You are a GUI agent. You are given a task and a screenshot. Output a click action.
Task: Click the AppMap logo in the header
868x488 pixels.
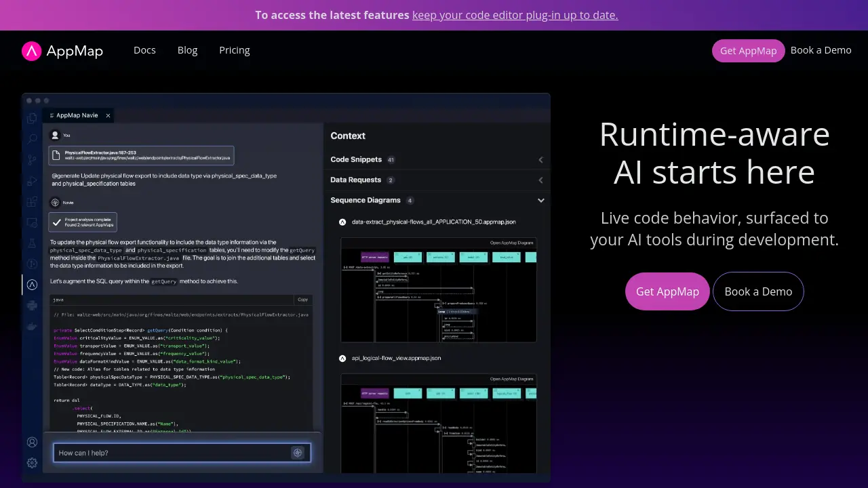pyautogui.click(x=62, y=51)
